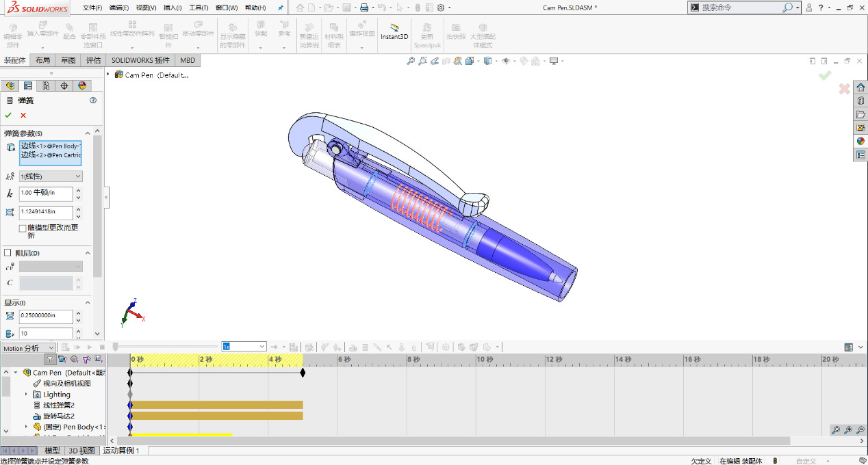Collapse the 弹簧参数(S) section

(x=88, y=133)
